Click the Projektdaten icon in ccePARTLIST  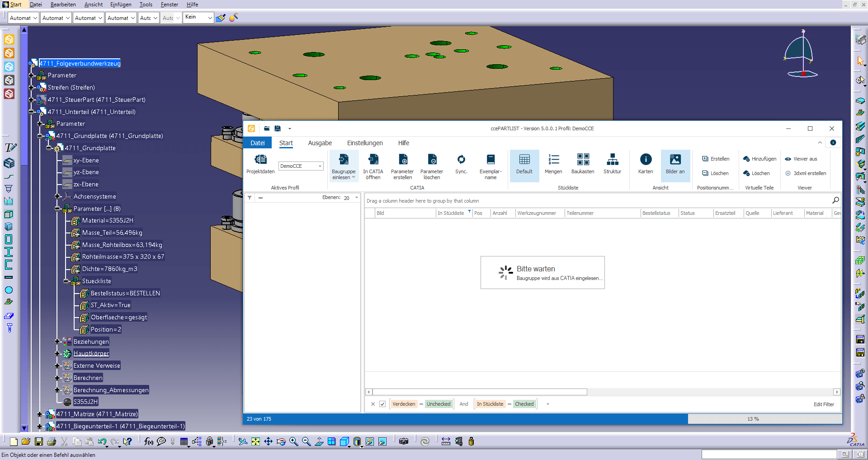[260, 160]
